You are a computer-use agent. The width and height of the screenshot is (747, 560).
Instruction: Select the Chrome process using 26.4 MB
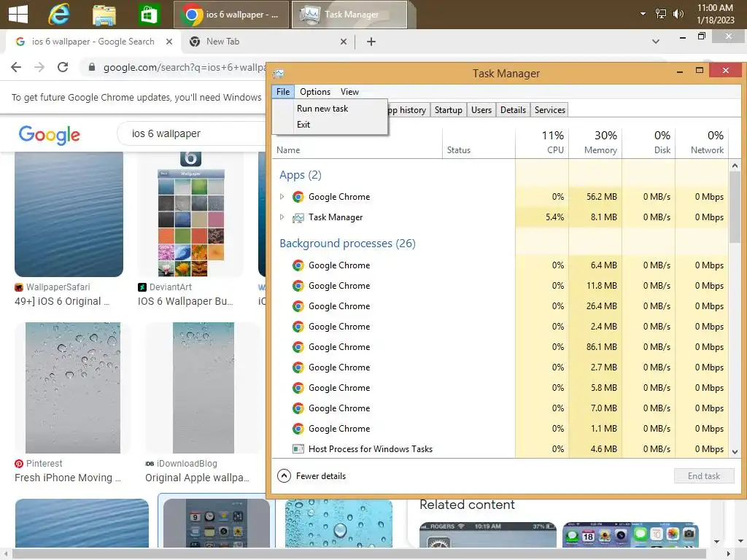tap(500, 306)
